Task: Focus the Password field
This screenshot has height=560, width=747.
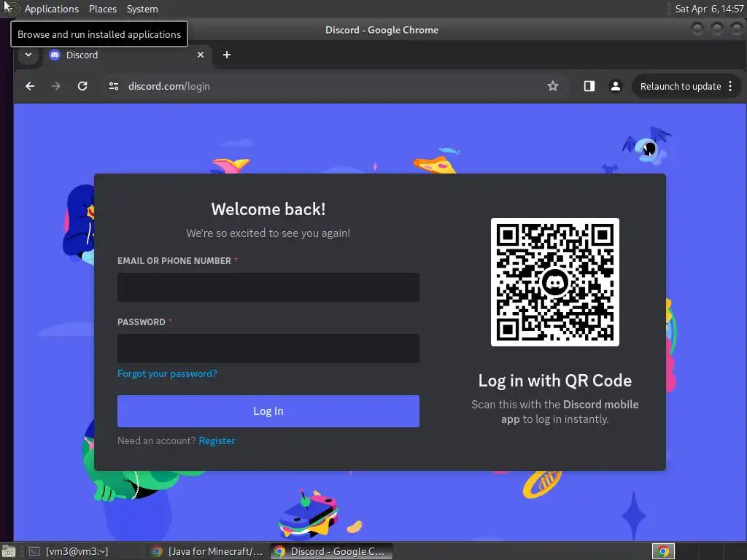Action: [268, 348]
